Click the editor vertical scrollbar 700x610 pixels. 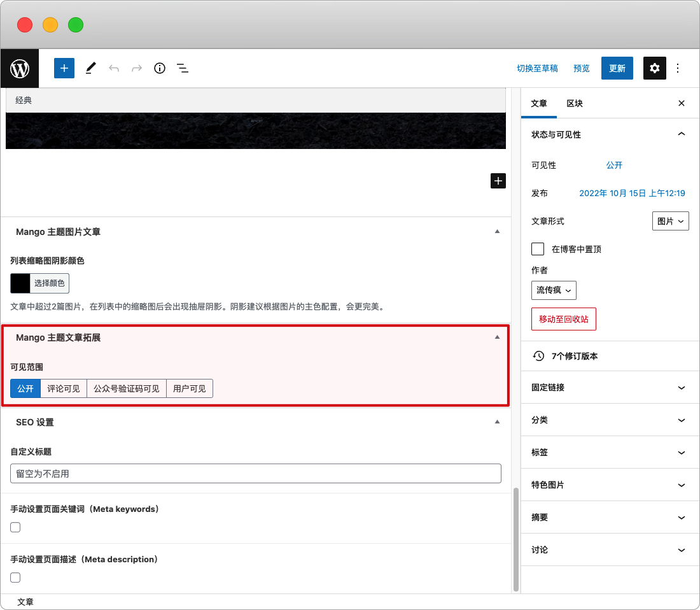point(516,539)
